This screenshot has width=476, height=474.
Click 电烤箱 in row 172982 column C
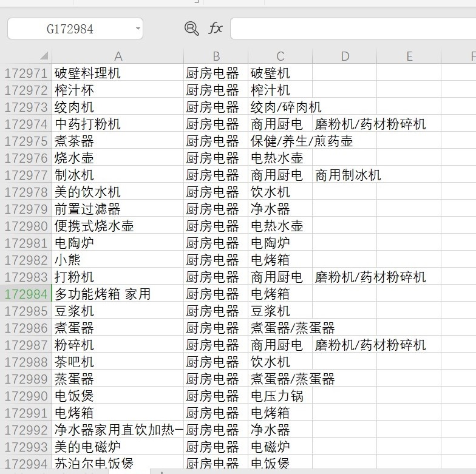pos(280,260)
